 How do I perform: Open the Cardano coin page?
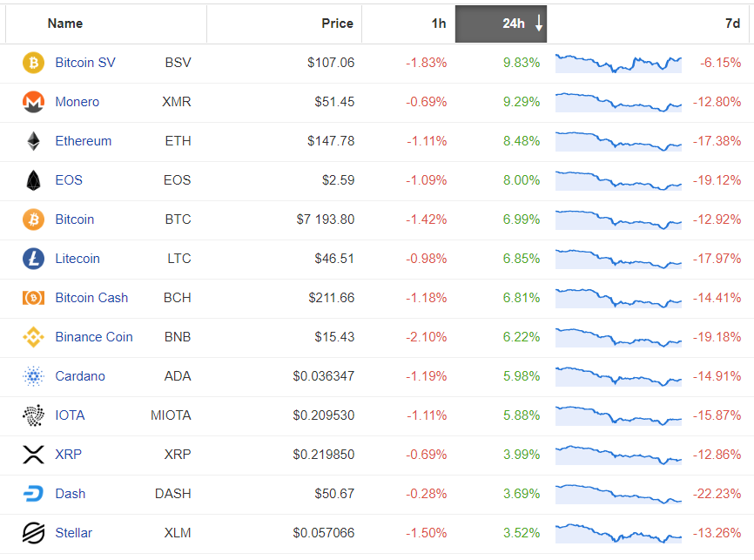click(x=80, y=376)
